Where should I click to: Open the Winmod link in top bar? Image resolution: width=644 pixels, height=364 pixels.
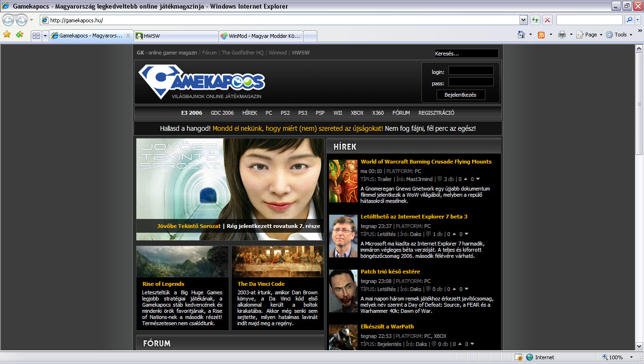(277, 53)
